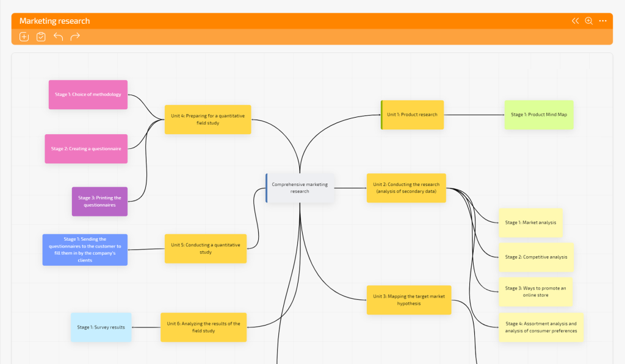Click the Stage 1: Market analysis node

coord(530,223)
